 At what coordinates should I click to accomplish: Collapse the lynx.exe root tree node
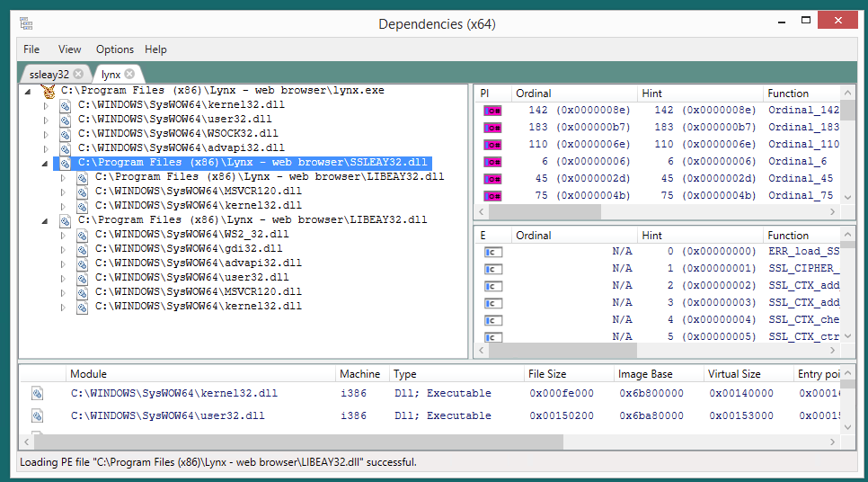[x=28, y=91]
